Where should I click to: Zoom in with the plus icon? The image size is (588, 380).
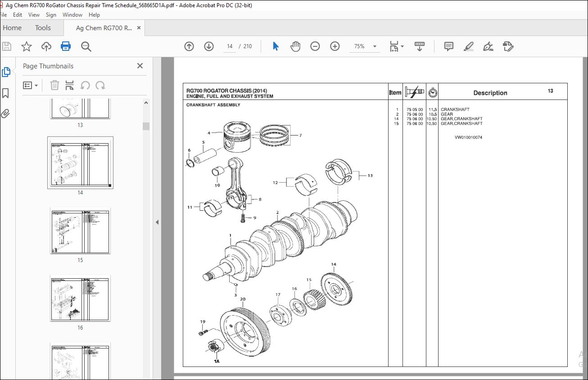(335, 46)
